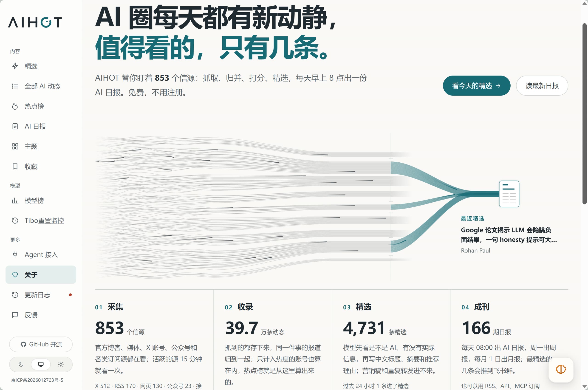
Task: Click the bookmark icon beside 收藏
Action: point(15,166)
